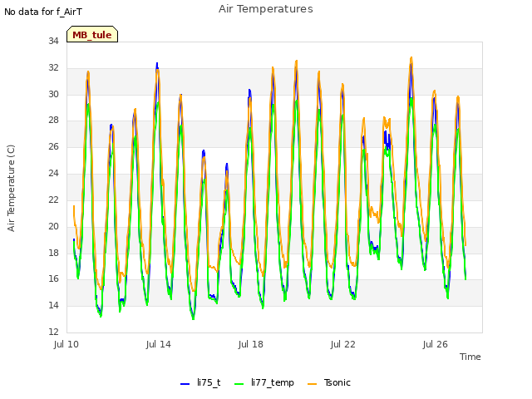Click the Jul 22 x-axis tick label
Viewport: 532px width, 399px height.
tap(343, 344)
